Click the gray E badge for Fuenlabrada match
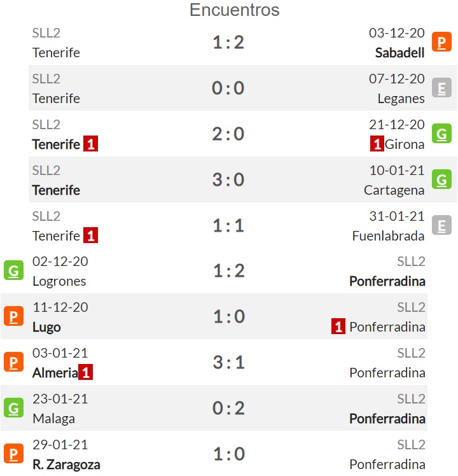Viewport: 458px width, 476px height. 441,225
